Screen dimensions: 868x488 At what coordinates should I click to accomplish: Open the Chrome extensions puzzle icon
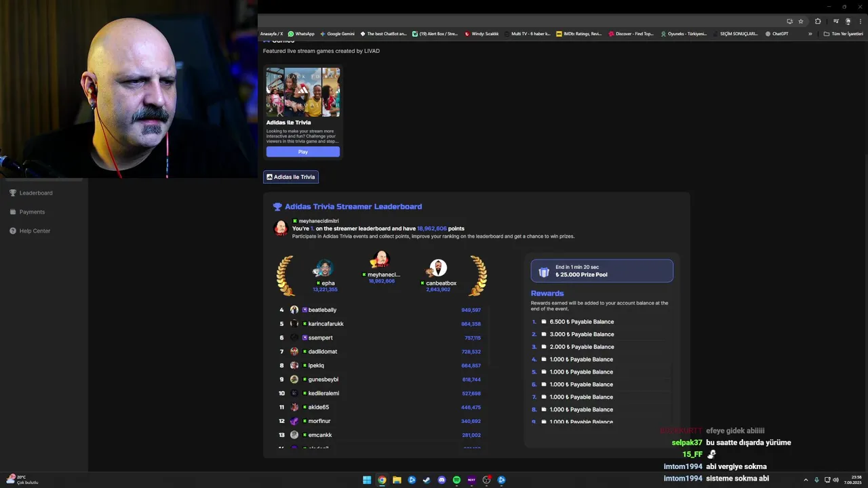(x=818, y=21)
